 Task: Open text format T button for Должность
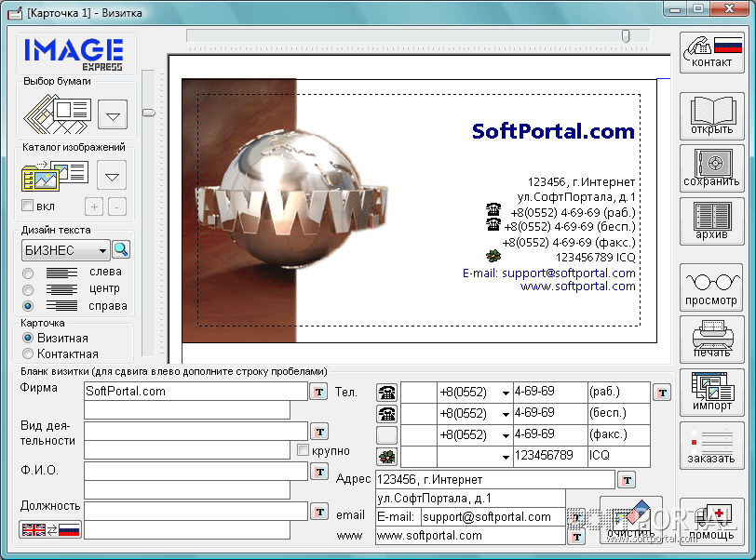point(319,512)
